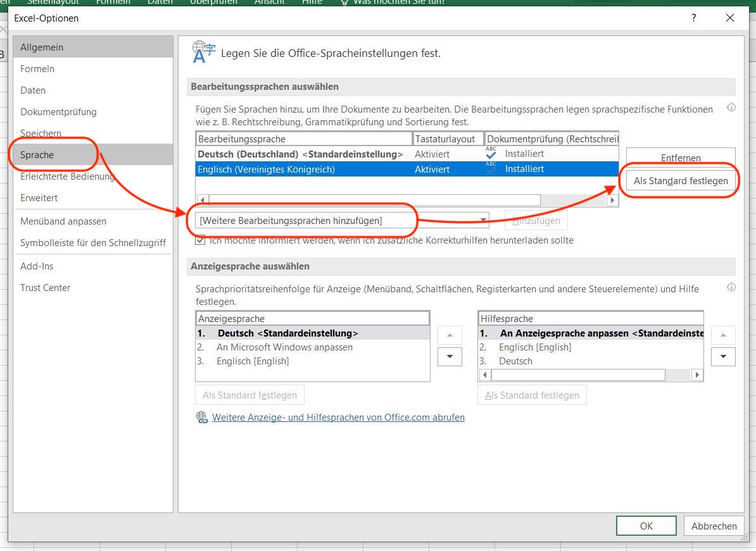Open Überprüfen tab in Excel ribbon
Image resolution: width=756 pixels, height=551 pixels.
213,3
